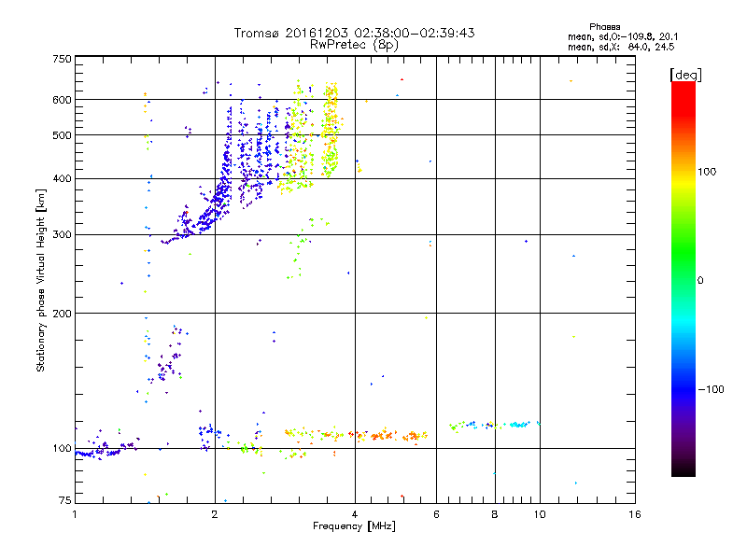The image size is (747, 560).
Task: Click the x-axis tick label '2'
Action: 215,514
